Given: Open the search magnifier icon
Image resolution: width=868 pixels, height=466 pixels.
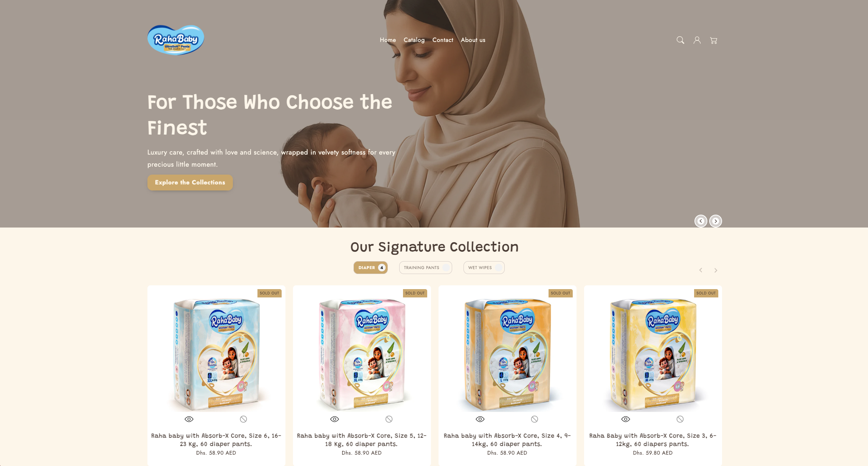Looking at the screenshot, I should click(680, 40).
